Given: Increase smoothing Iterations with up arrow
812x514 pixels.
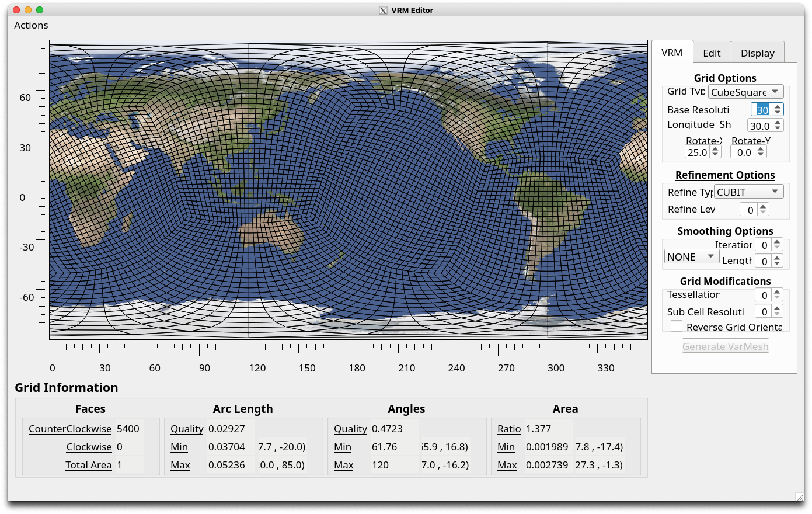Looking at the screenshot, I should [777, 242].
